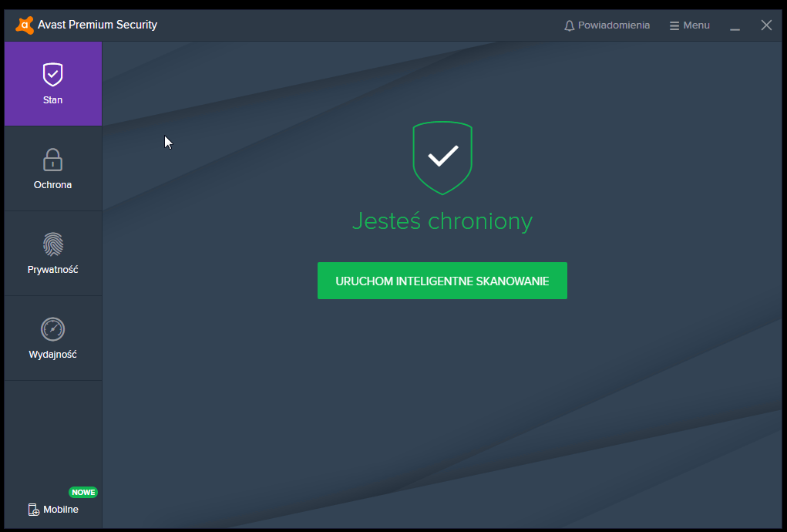The height and width of the screenshot is (532, 787).
Task: Click the green shield checkmark graphic
Action: pyautogui.click(x=442, y=157)
